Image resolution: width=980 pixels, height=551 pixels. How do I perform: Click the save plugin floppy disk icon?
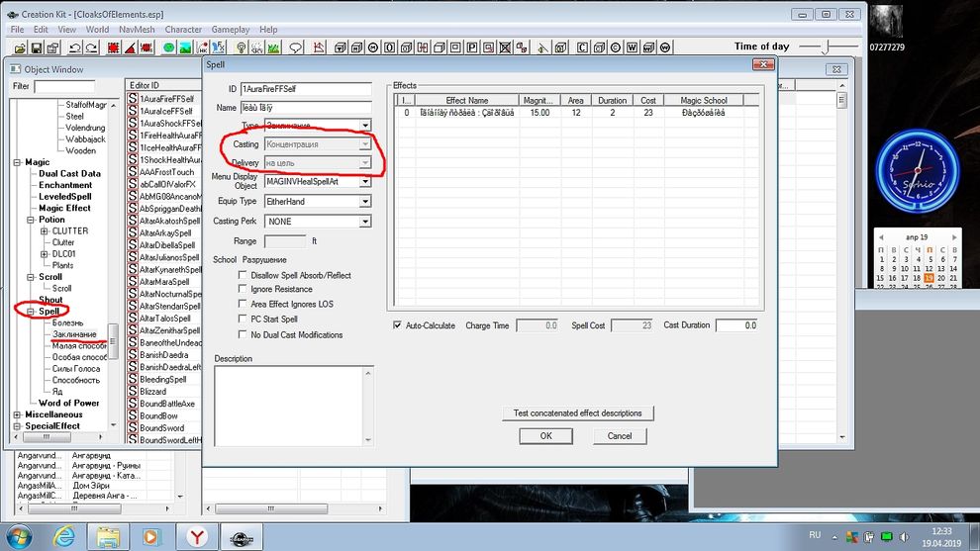(x=36, y=47)
